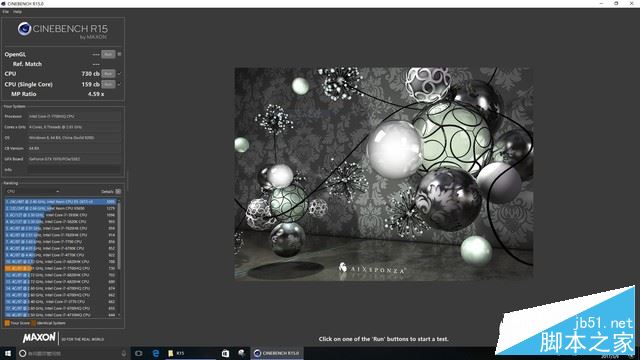Click the ranking list scroll-down arrow

pyautogui.click(x=119, y=315)
